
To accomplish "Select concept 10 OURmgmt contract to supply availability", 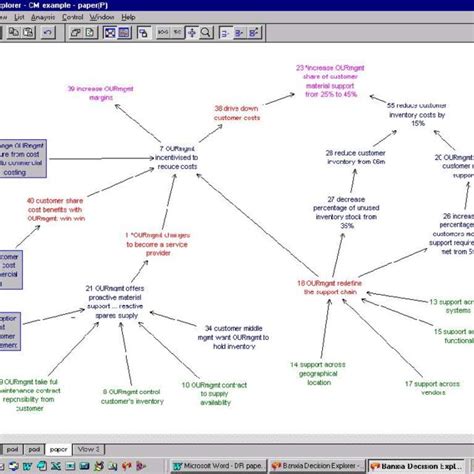I will click(214, 394).
